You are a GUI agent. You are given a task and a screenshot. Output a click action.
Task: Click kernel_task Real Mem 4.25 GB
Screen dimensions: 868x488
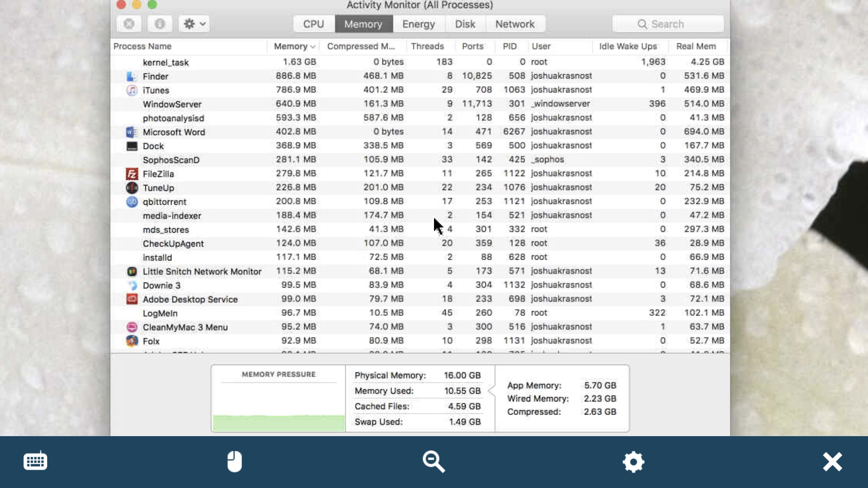coord(707,62)
